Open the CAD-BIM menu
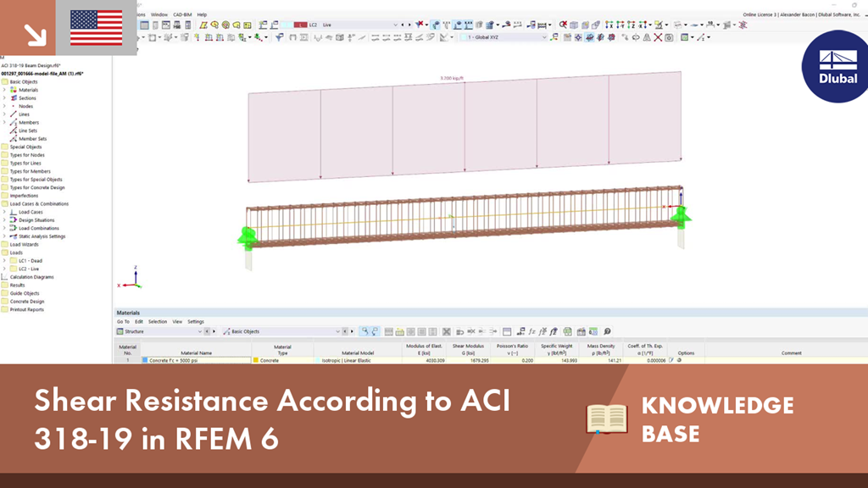868x488 pixels. 182,15
